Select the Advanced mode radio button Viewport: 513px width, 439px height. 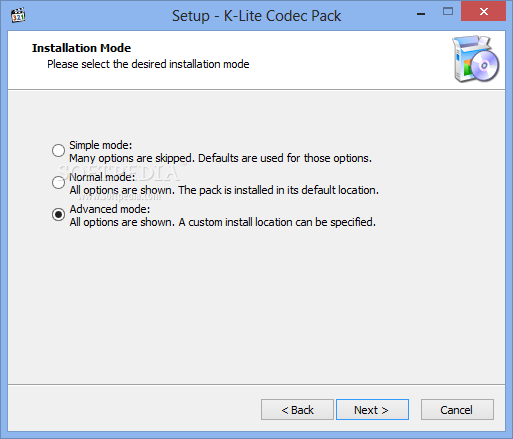click(58, 214)
